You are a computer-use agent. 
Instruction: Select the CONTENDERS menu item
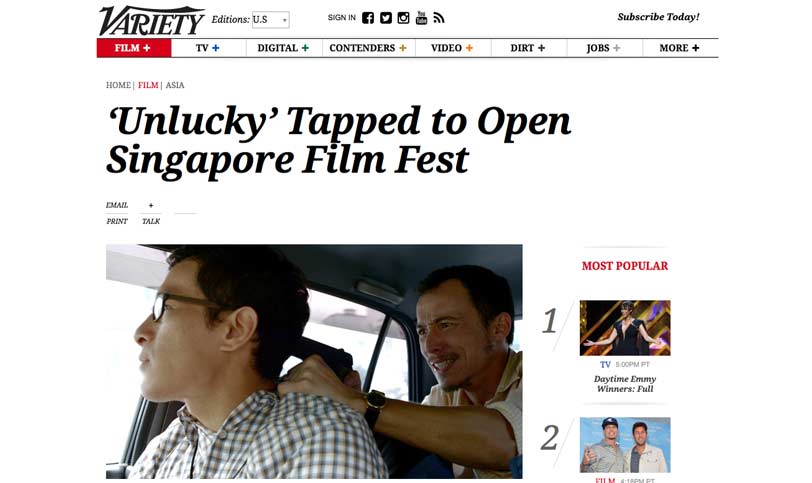[x=368, y=48]
